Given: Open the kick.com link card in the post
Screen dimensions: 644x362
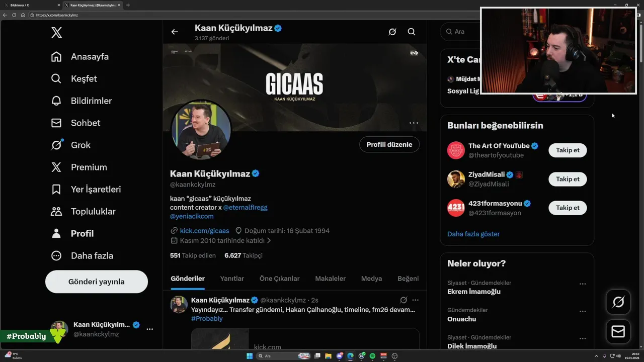Looking at the screenshot, I should pos(305,339).
